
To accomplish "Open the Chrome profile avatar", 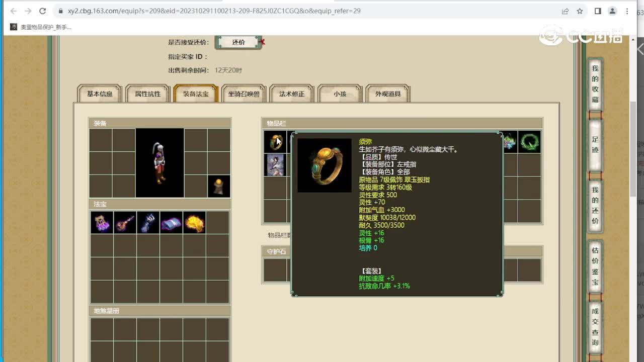I will pyautogui.click(x=612, y=11).
